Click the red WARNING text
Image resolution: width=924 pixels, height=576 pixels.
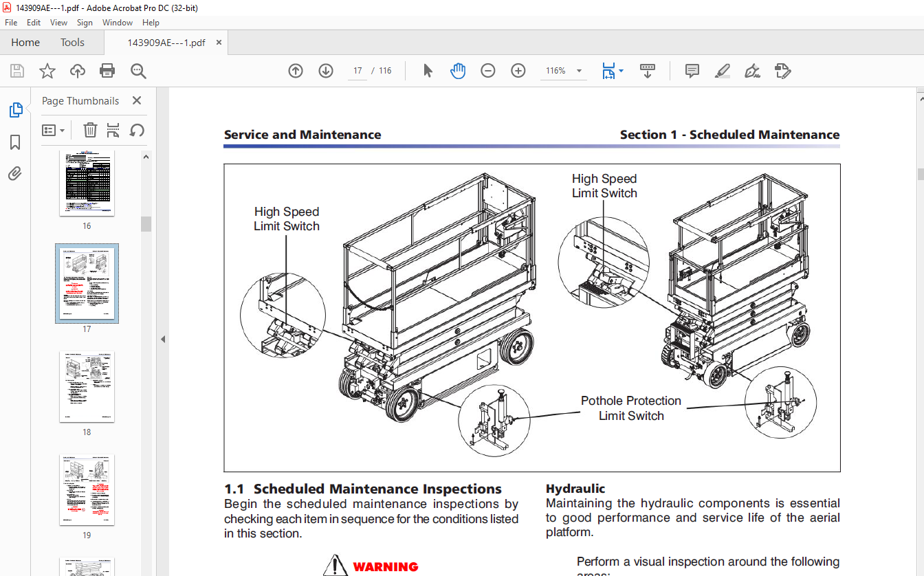[x=386, y=567]
